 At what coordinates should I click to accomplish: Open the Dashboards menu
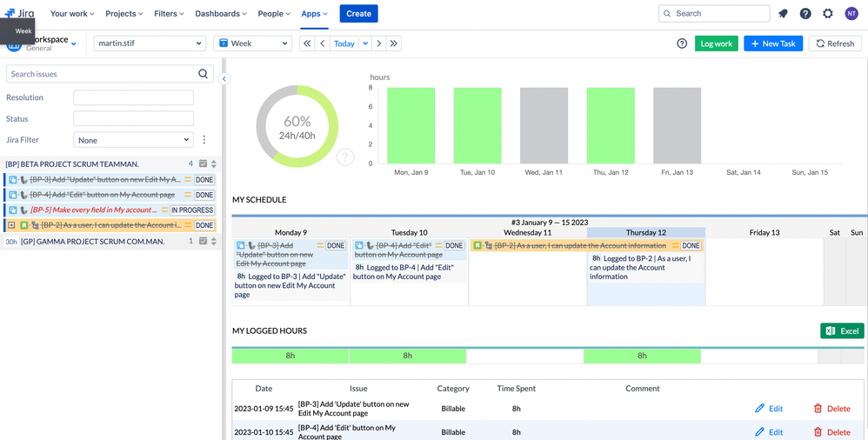point(220,14)
